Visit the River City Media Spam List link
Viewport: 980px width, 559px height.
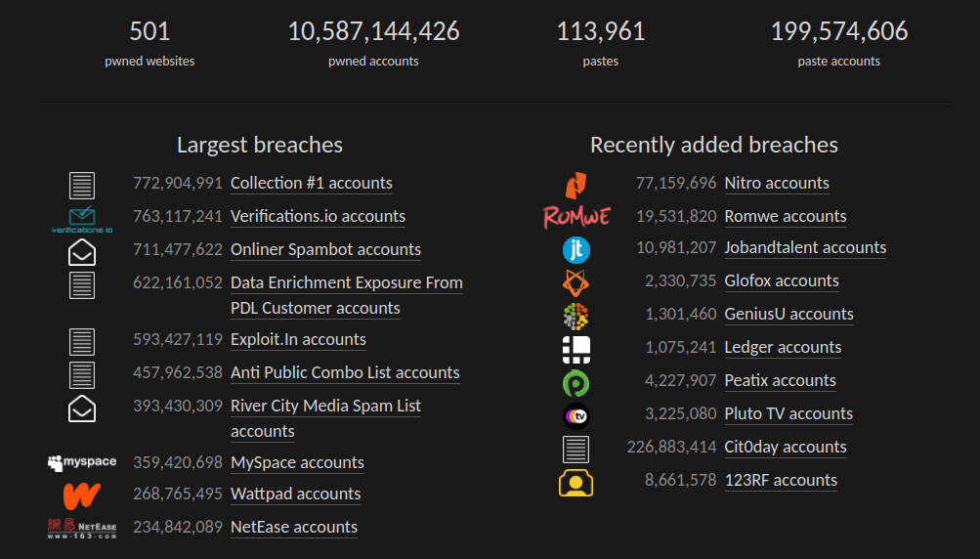(x=325, y=407)
